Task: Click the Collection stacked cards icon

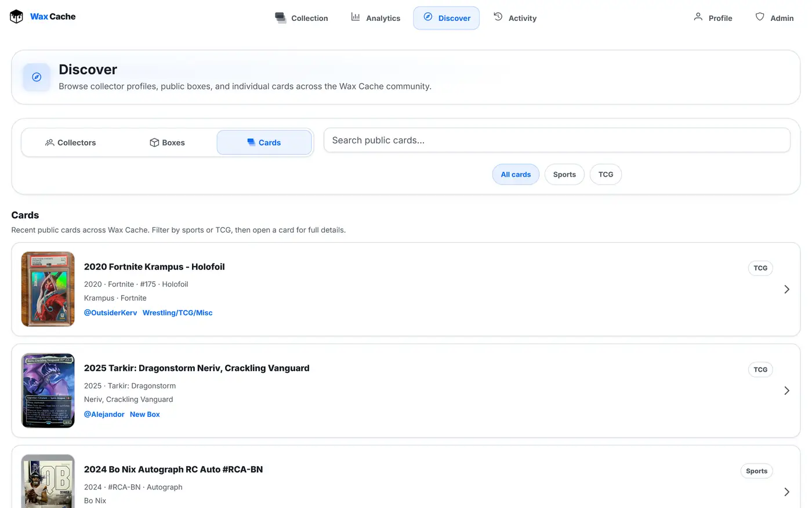Action: pos(281,18)
